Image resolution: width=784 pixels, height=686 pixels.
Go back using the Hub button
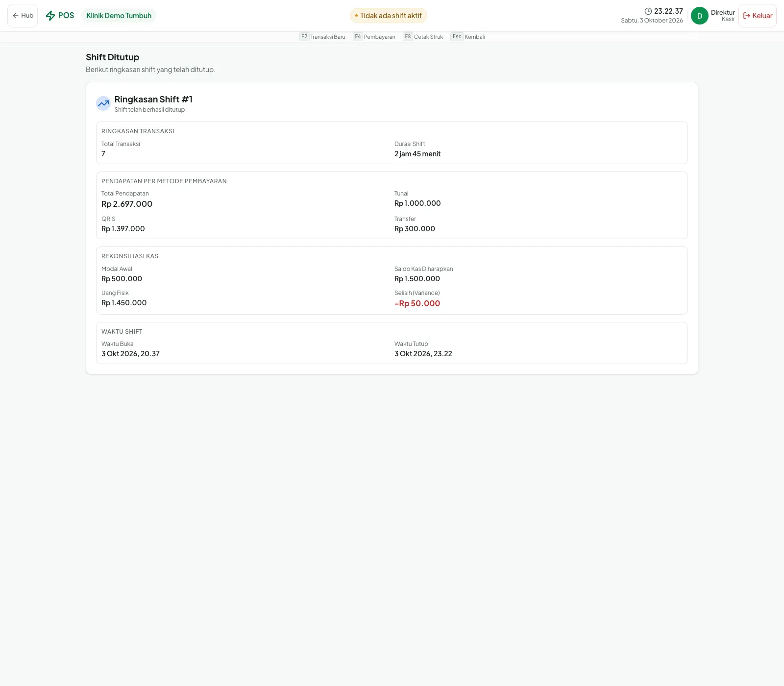23,16
